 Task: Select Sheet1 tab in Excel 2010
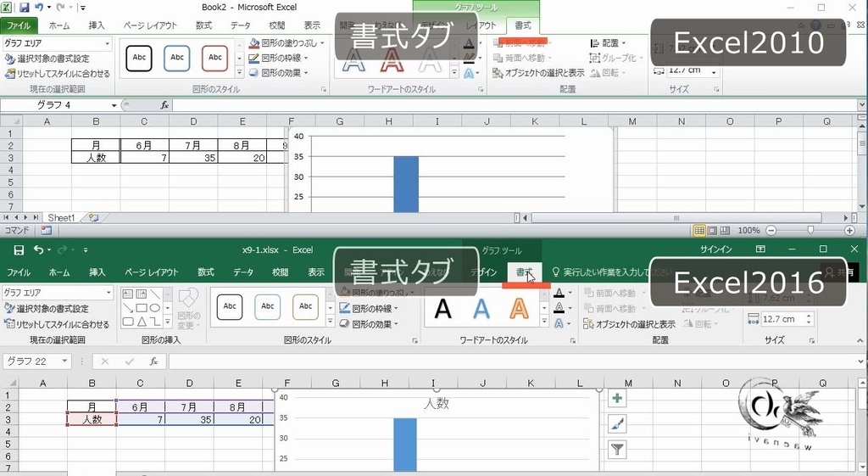pyautogui.click(x=61, y=218)
